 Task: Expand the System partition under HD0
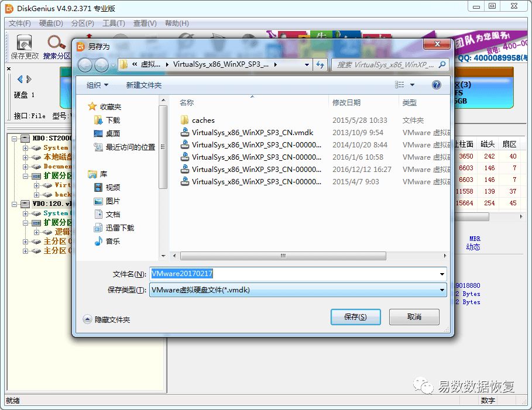pyautogui.click(x=25, y=148)
